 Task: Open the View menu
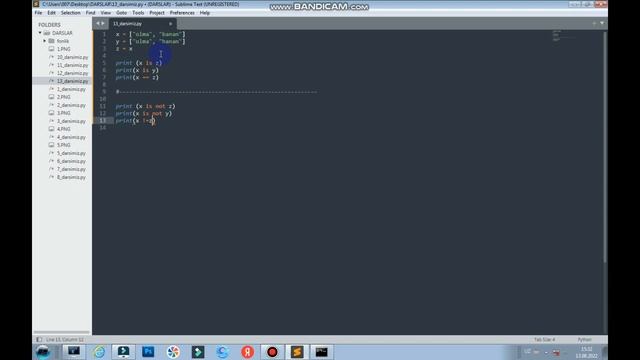click(106, 13)
